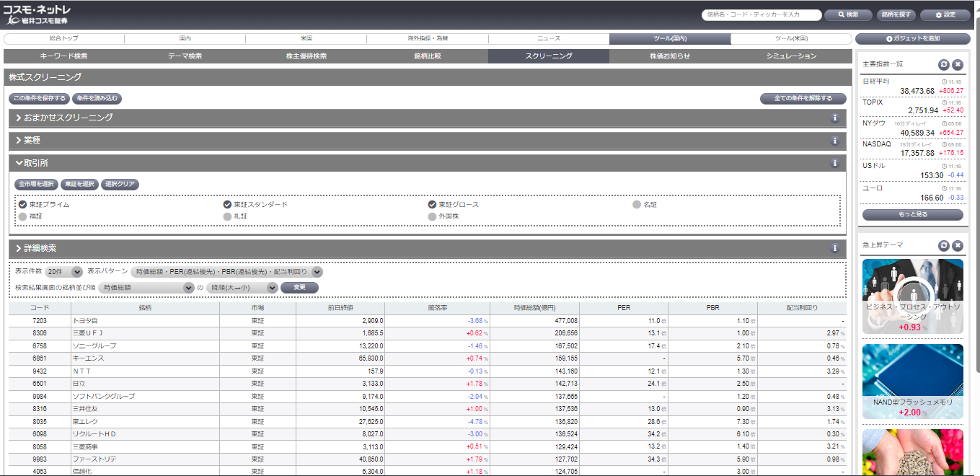Open the sort field dropdown showing 時価総額
980x476 pixels.
[146, 288]
